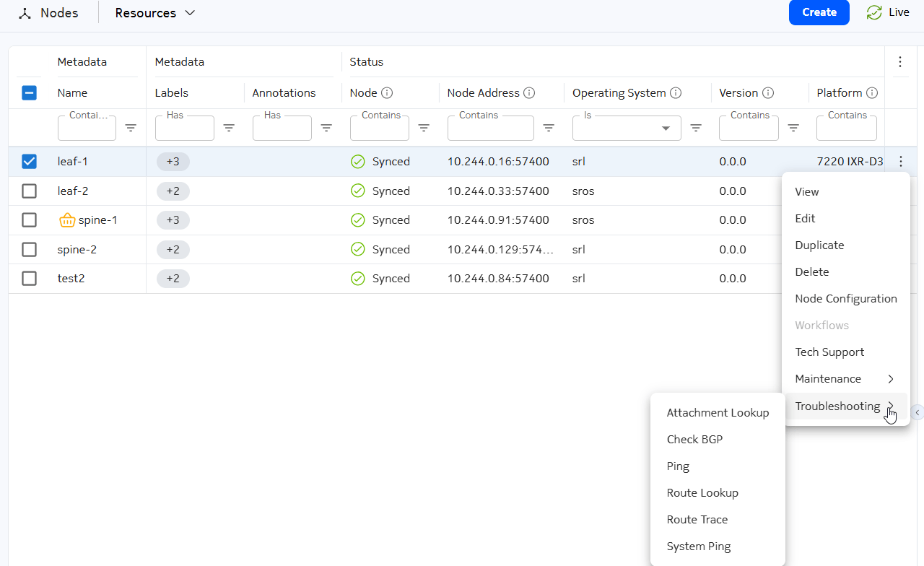Click Synced check icon for test2
Viewport: 924px width, 566px height.
click(x=357, y=279)
